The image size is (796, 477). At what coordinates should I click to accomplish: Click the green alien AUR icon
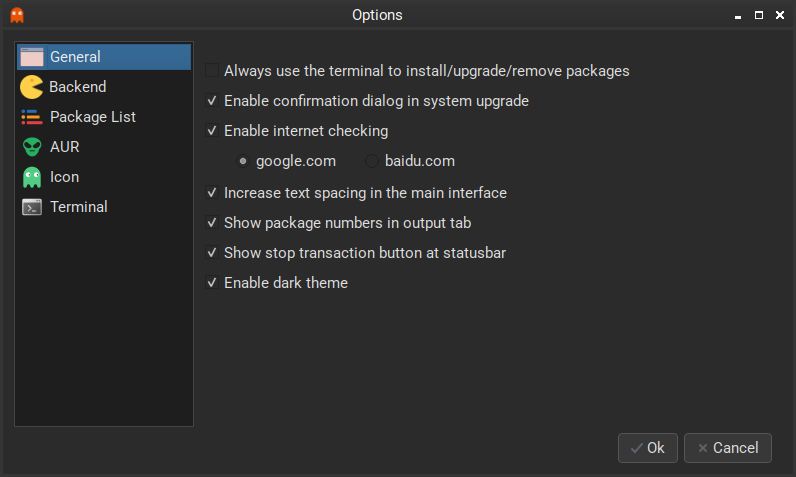(31, 147)
